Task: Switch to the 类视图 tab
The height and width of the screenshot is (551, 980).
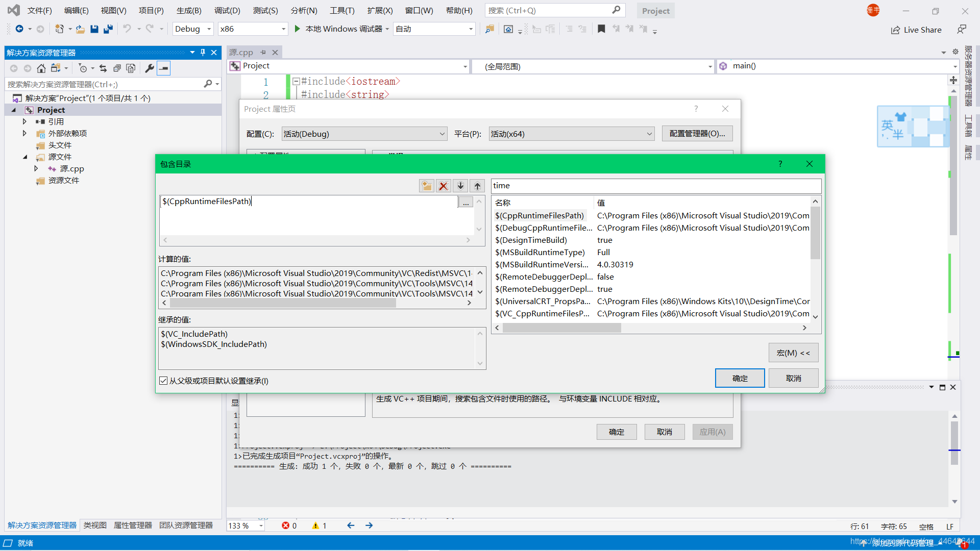Action: click(x=95, y=525)
